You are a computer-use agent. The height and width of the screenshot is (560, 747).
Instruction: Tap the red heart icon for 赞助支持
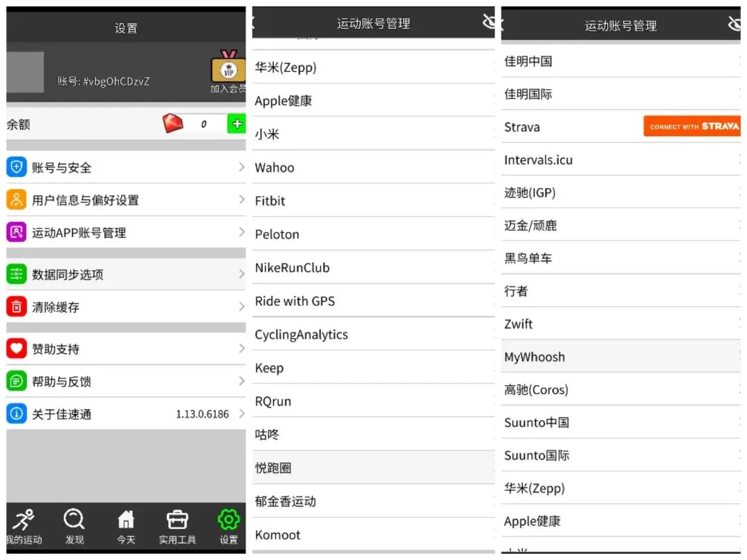coord(16,348)
